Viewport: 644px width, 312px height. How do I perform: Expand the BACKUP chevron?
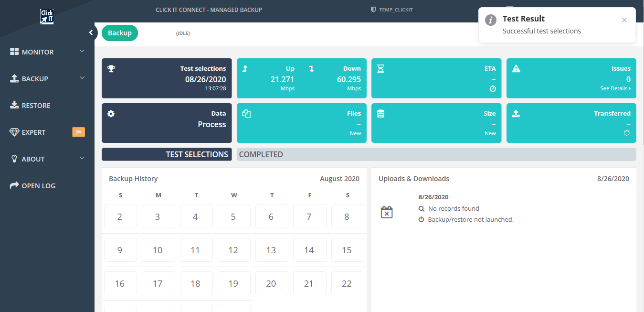click(x=82, y=78)
